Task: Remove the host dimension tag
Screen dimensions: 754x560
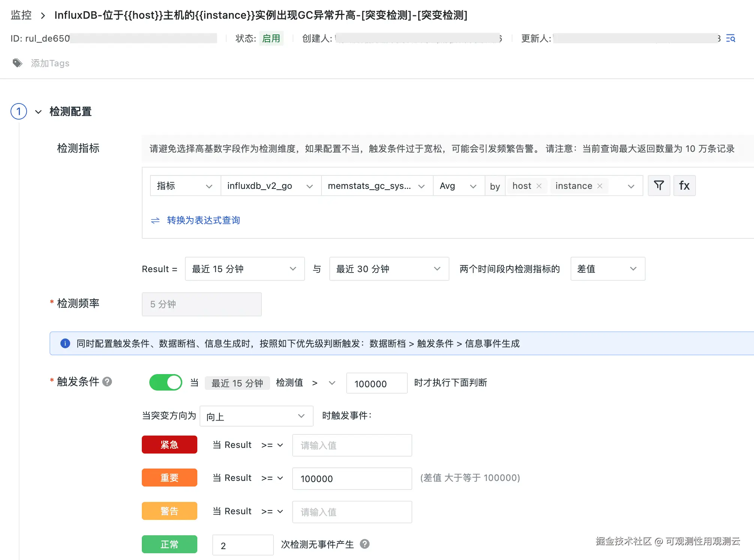Action: tap(539, 186)
